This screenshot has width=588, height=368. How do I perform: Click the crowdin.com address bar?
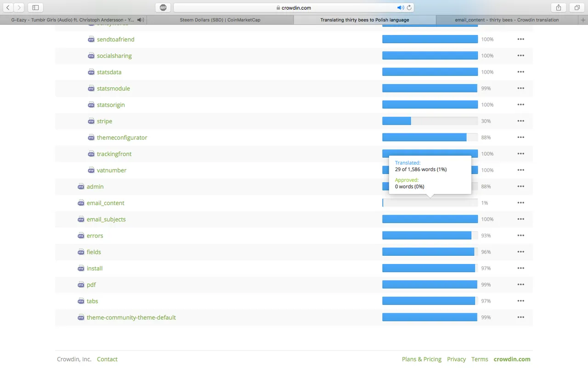[294, 7]
